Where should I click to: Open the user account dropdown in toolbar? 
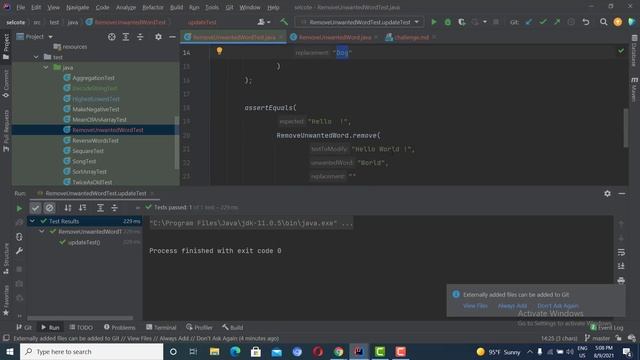coord(264,22)
